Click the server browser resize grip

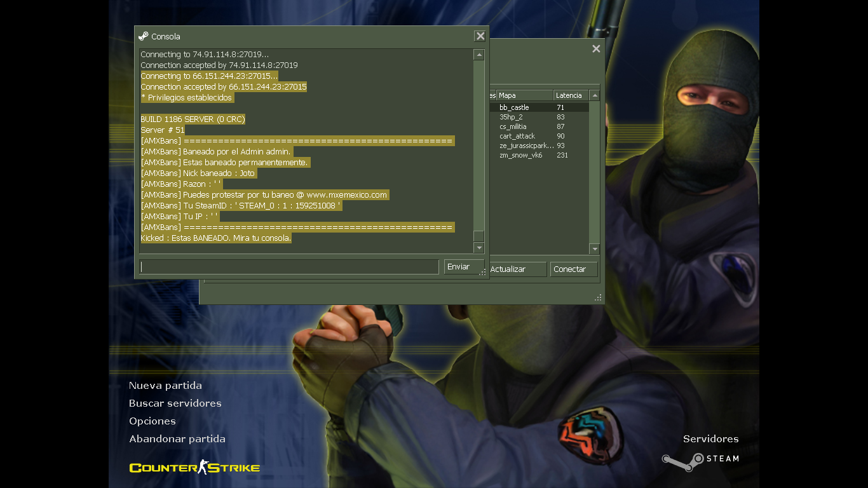click(598, 297)
